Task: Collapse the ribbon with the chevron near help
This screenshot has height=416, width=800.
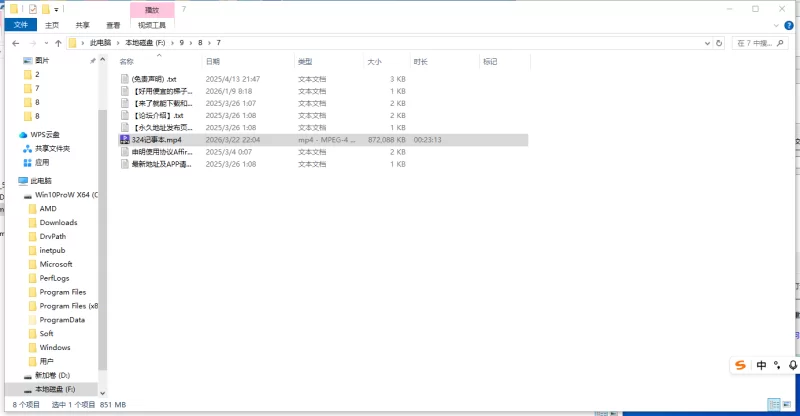Action: click(x=776, y=26)
